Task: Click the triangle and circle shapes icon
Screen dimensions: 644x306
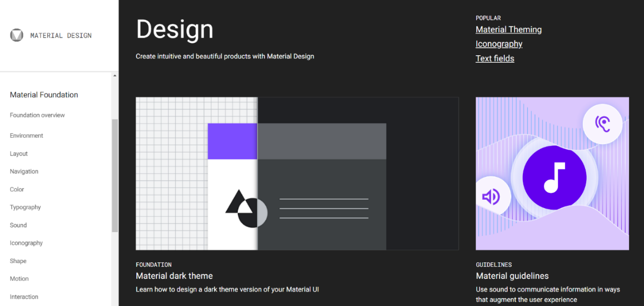Action: click(x=246, y=208)
